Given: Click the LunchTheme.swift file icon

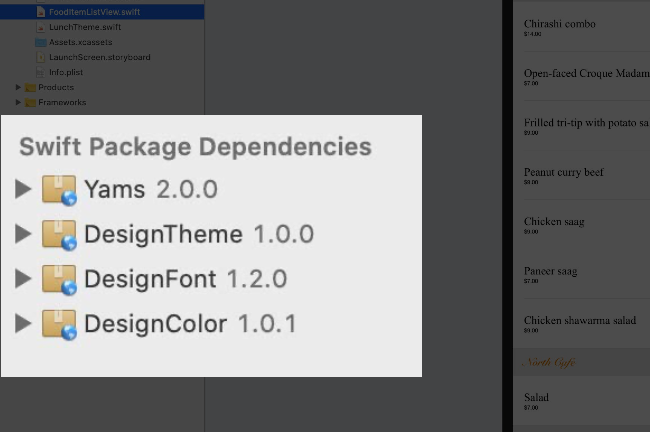Looking at the screenshot, I should 41,27.
